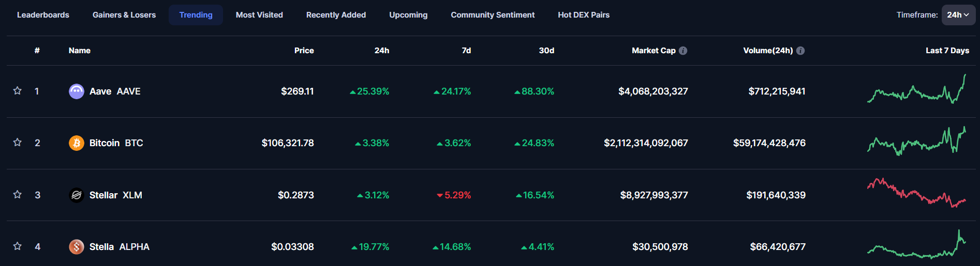The width and height of the screenshot is (980, 266).
Task: Click the Last 7 Days column header
Action: tap(947, 51)
